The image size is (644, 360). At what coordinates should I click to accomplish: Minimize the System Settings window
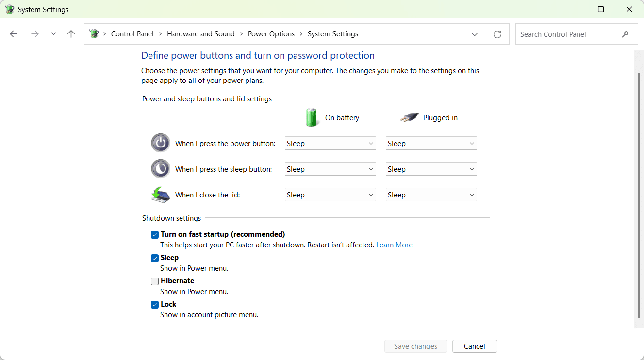point(572,9)
